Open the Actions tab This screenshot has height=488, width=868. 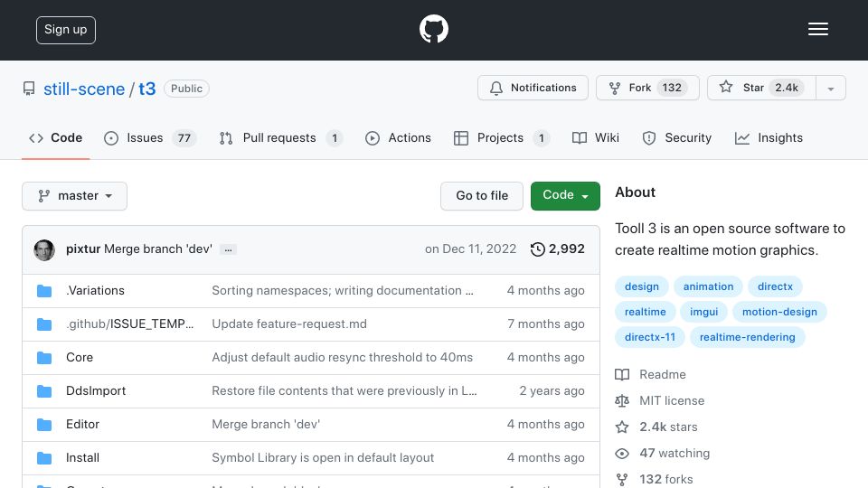[x=398, y=137]
